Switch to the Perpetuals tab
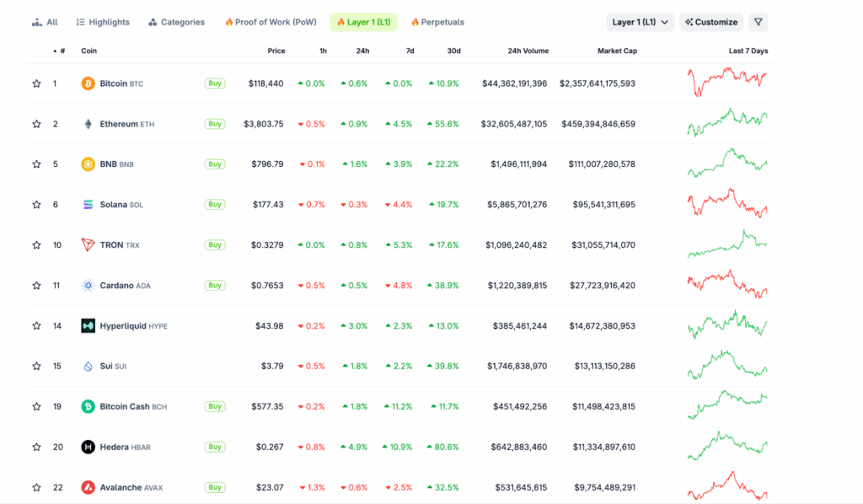Viewport: 863px width, 504px height. coord(437,22)
